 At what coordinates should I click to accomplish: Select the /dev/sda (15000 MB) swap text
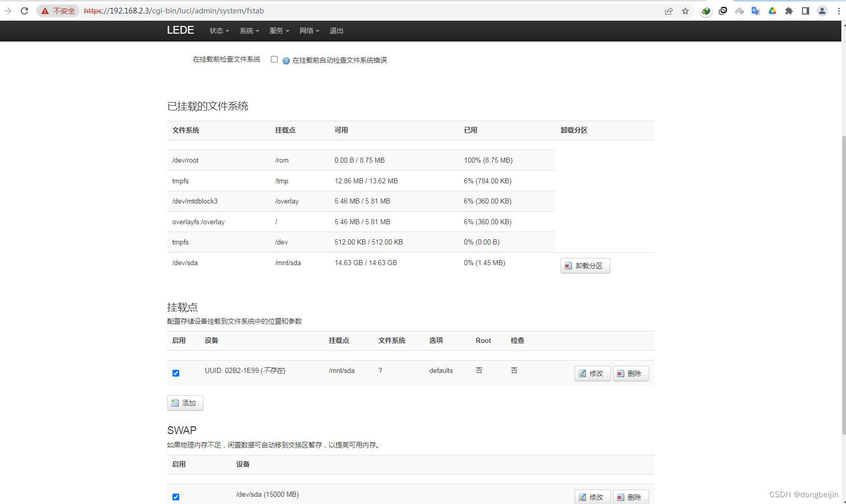click(267, 495)
